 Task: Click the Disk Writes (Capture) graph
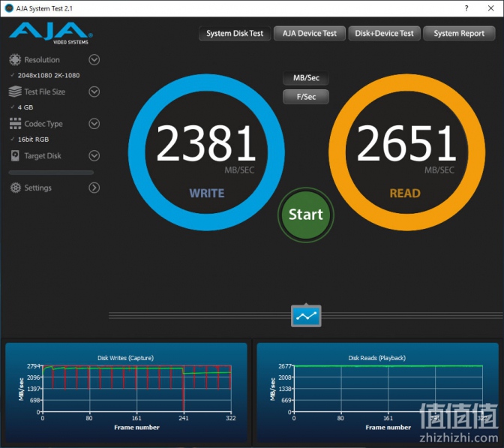(126, 392)
